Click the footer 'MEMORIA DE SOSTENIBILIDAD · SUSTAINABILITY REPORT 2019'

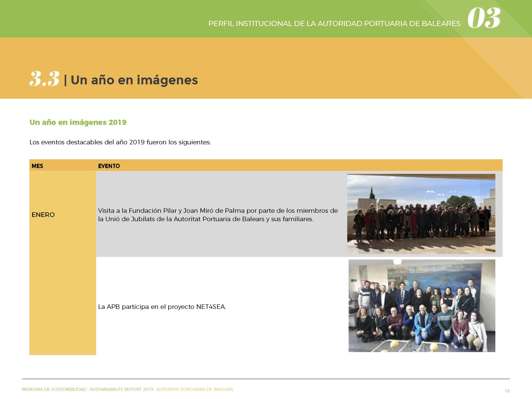88,389
